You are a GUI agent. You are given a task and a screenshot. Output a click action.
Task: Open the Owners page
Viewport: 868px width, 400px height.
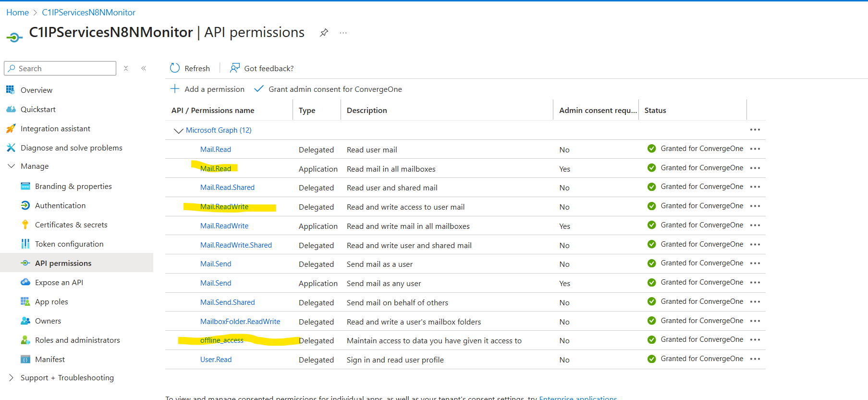(x=48, y=321)
